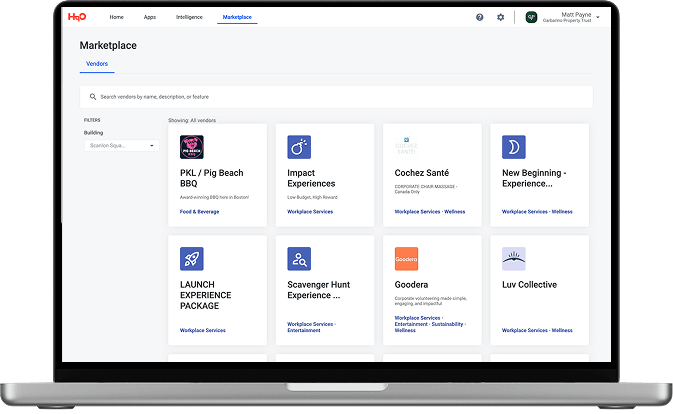
Task: Open the settings gear icon
Action: pos(500,17)
